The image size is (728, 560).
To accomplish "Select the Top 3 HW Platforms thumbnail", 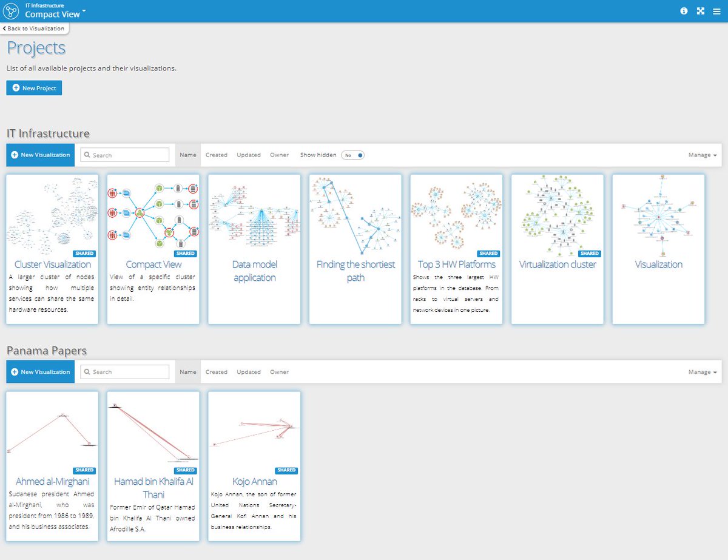I will point(457,217).
